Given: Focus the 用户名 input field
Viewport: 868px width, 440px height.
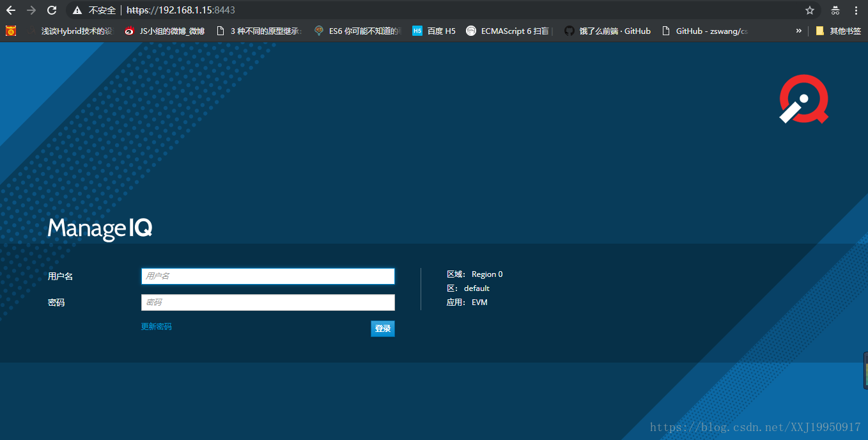Looking at the screenshot, I should pos(268,276).
